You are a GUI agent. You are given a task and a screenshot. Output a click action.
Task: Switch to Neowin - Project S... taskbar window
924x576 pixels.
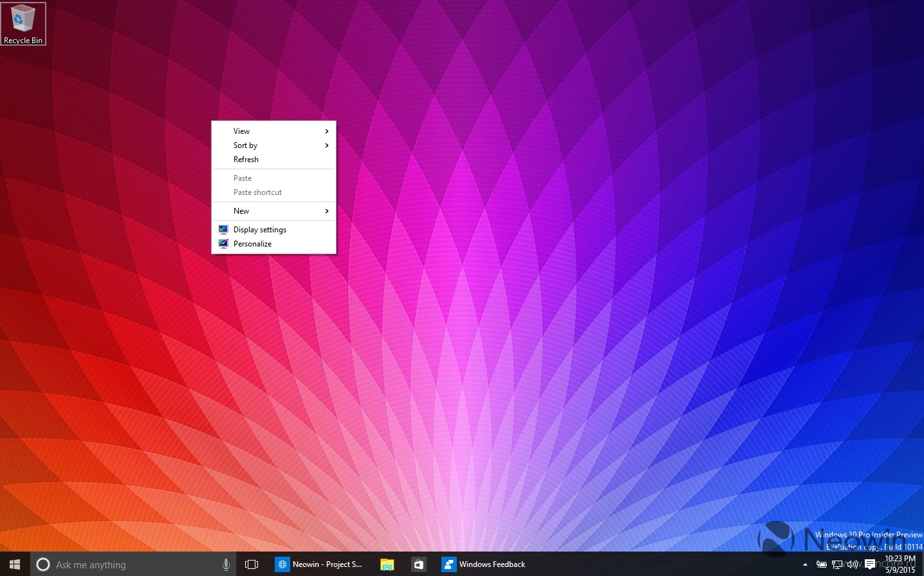tap(320, 564)
